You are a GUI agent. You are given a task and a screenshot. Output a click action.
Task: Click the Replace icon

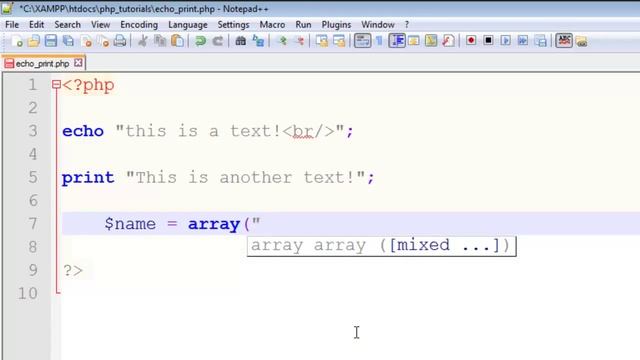(x=258, y=41)
